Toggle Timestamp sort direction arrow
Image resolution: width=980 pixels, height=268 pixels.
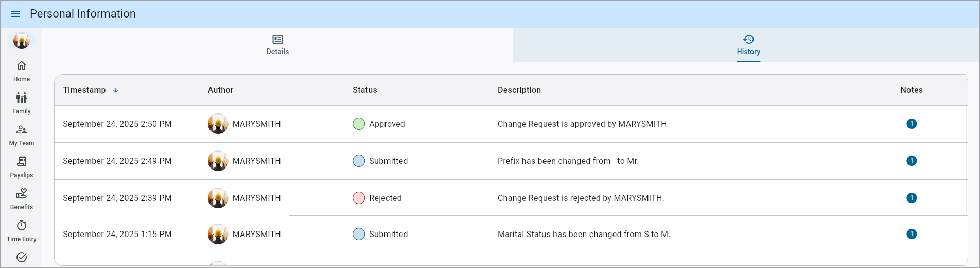point(116,90)
